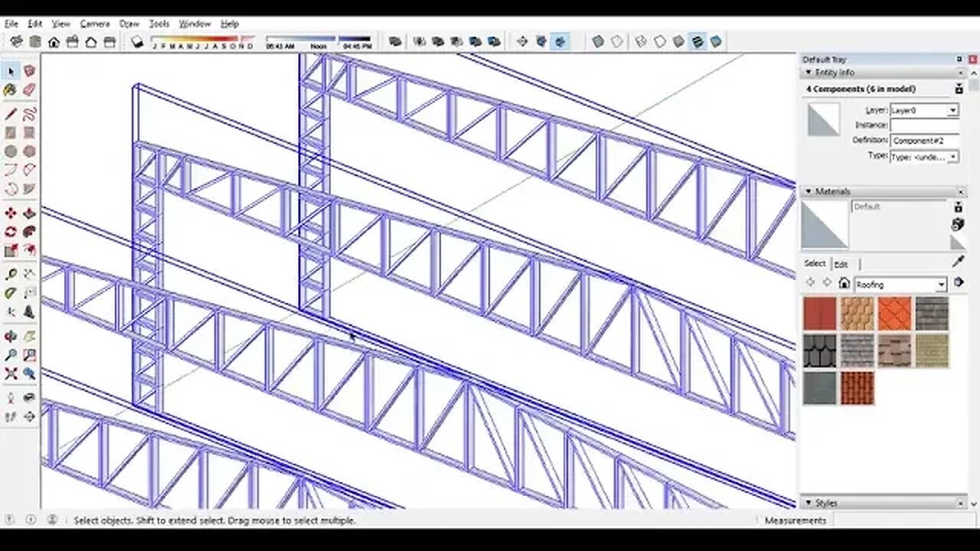The image size is (980, 551).
Task: Click In Model home button in Materials
Action: 844,284
